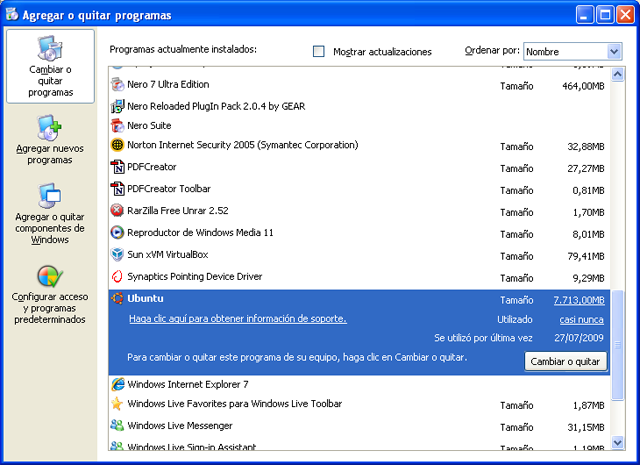Click the Sun xVM VirtualBox icon

(118, 255)
